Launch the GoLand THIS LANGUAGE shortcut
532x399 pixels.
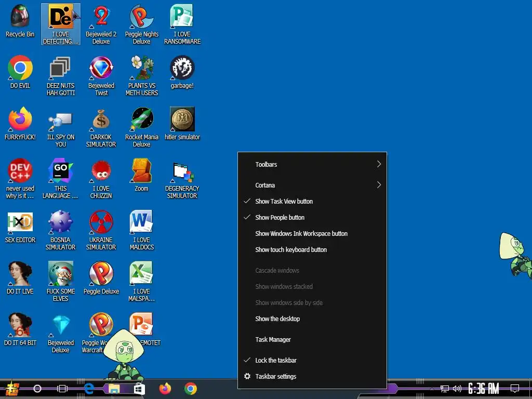coord(61,179)
